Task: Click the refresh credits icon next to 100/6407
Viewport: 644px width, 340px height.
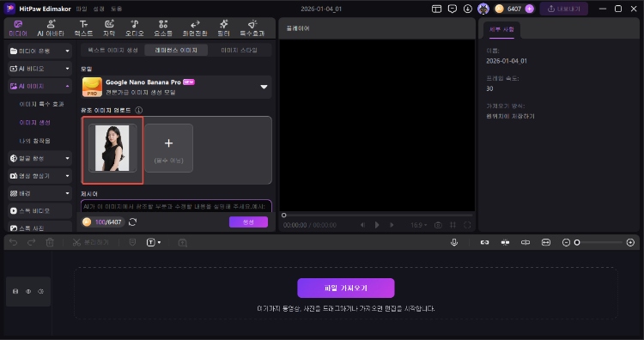Action: point(132,222)
